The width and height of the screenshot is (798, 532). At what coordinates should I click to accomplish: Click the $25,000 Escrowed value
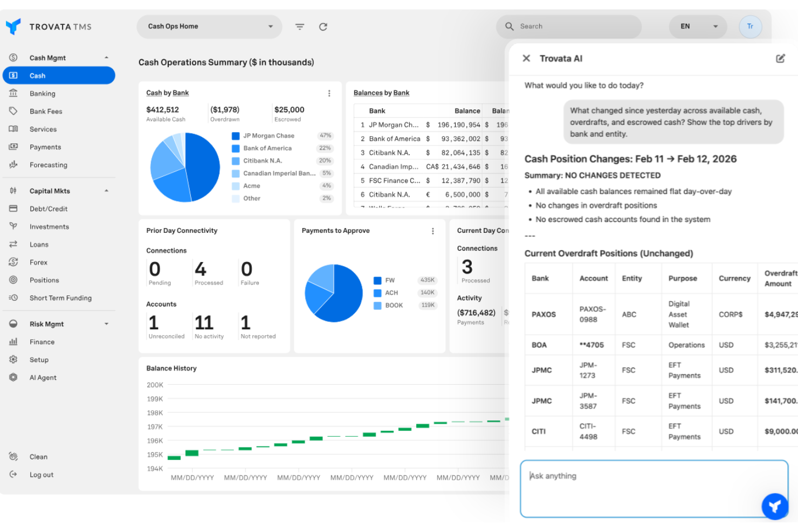pyautogui.click(x=289, y=109)
